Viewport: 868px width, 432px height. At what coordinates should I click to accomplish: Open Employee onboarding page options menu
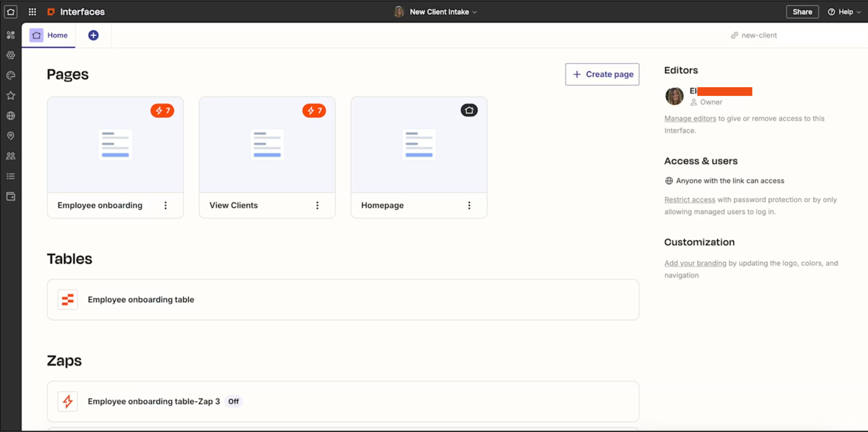pyautogui.click(x=165, y=205)
